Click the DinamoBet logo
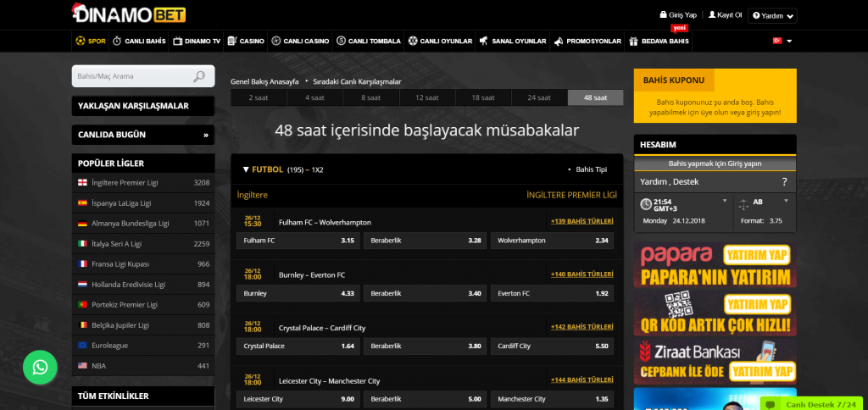 129,14
